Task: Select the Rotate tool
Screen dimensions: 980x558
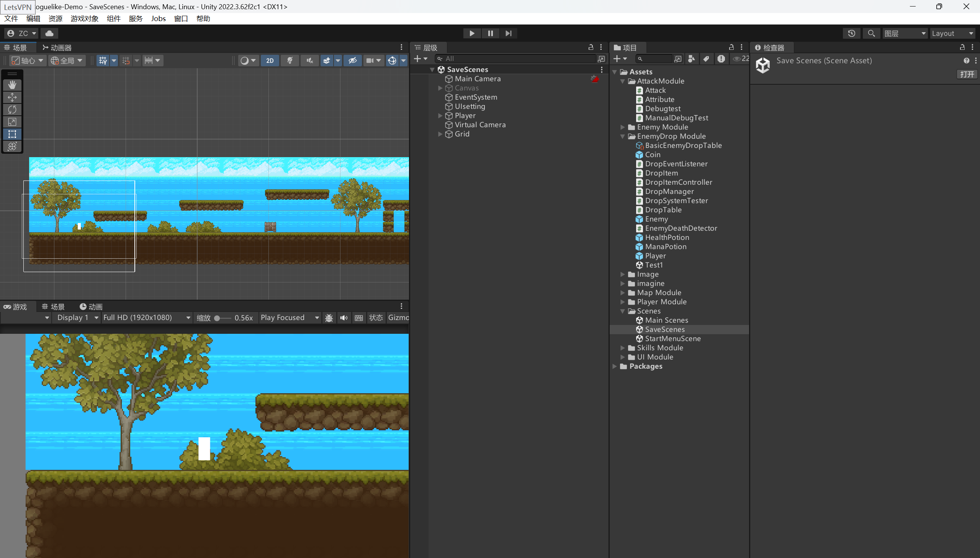Action: coord(12,110)
